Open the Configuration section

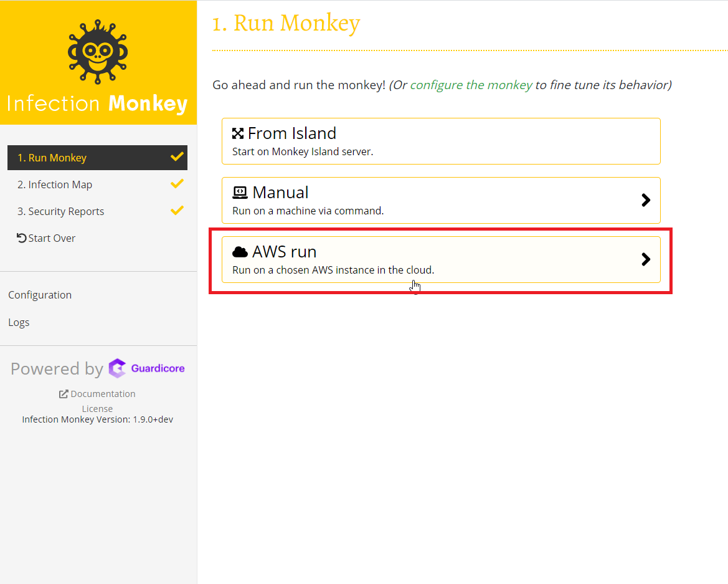coord(40,295)
